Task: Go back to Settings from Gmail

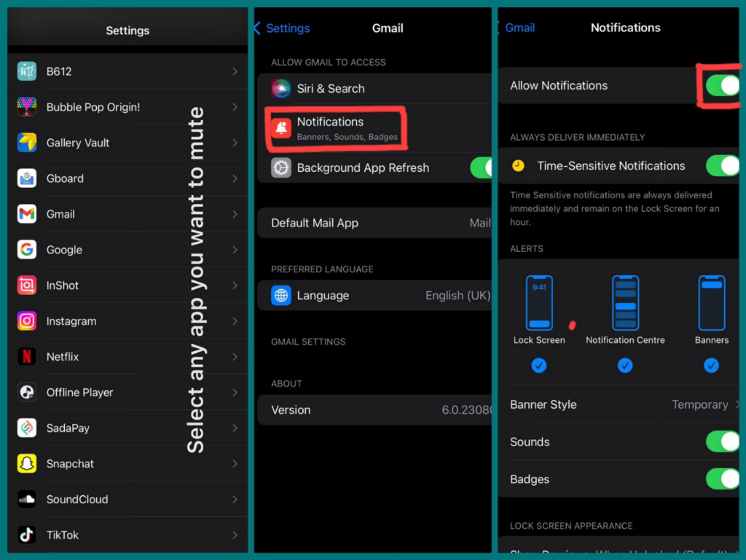Action: point(281,28)
